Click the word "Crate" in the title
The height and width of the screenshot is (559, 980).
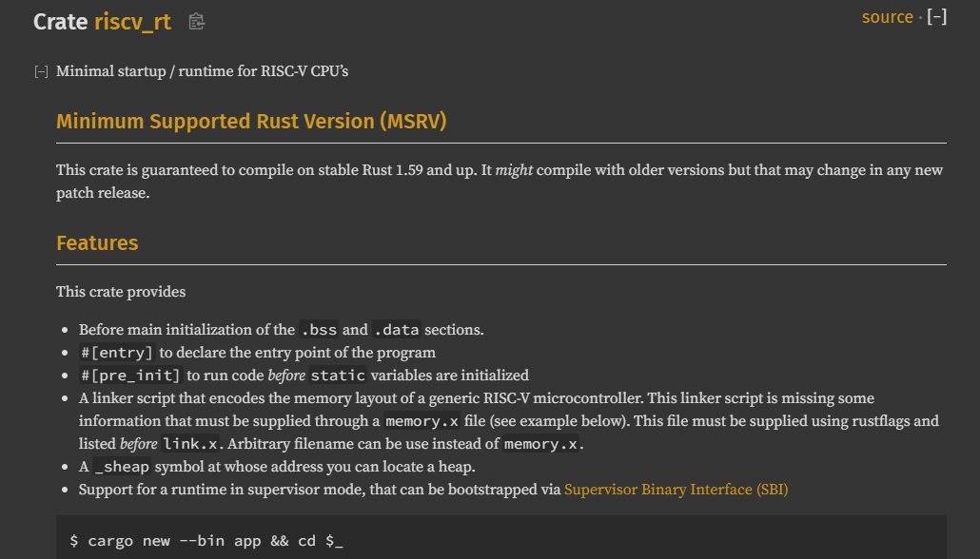tap(60, 22)
